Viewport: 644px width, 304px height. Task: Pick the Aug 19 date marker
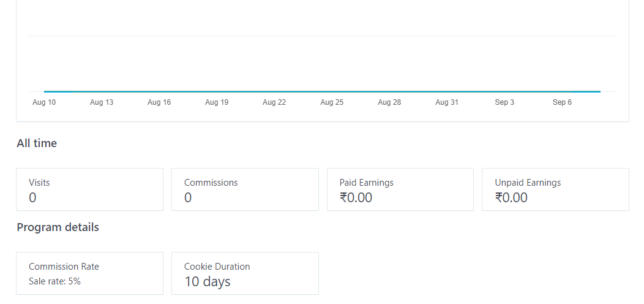(x=217, y=102)
